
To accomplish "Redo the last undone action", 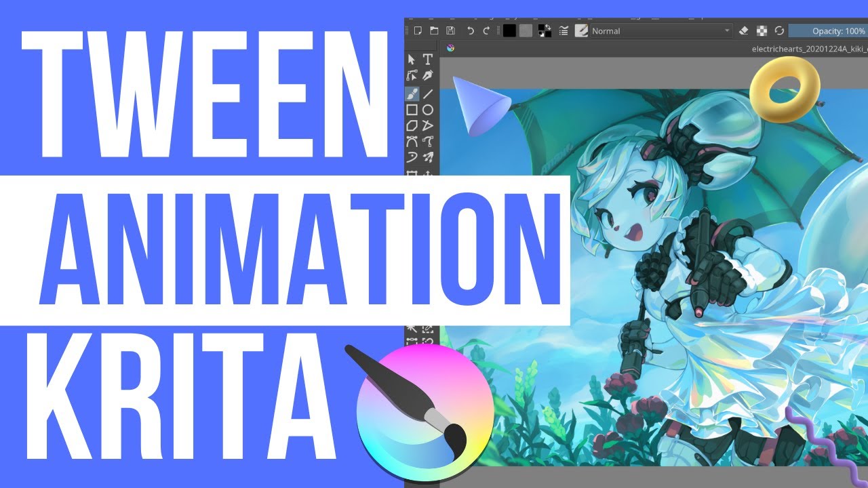I will [x=486, y=30].
